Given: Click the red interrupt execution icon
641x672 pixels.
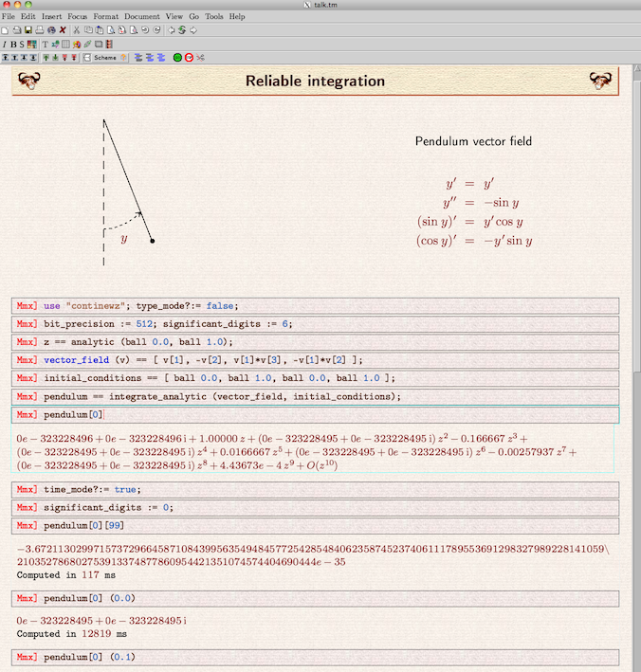Looking at the screenshot, I should pos(189,58).
